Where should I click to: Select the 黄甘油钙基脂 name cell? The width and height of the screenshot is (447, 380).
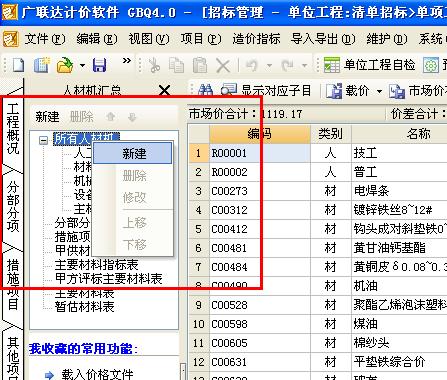(399, 248)
